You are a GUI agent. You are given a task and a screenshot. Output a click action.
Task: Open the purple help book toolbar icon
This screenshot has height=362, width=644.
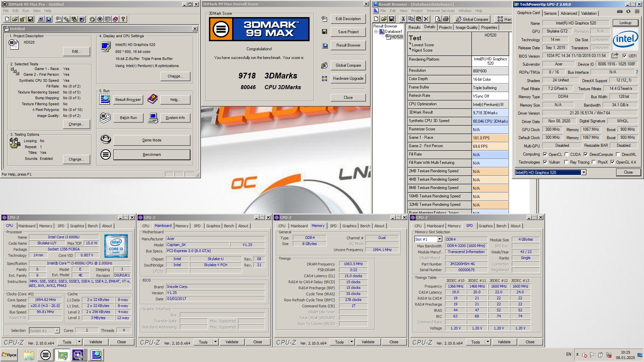(115, 19)
